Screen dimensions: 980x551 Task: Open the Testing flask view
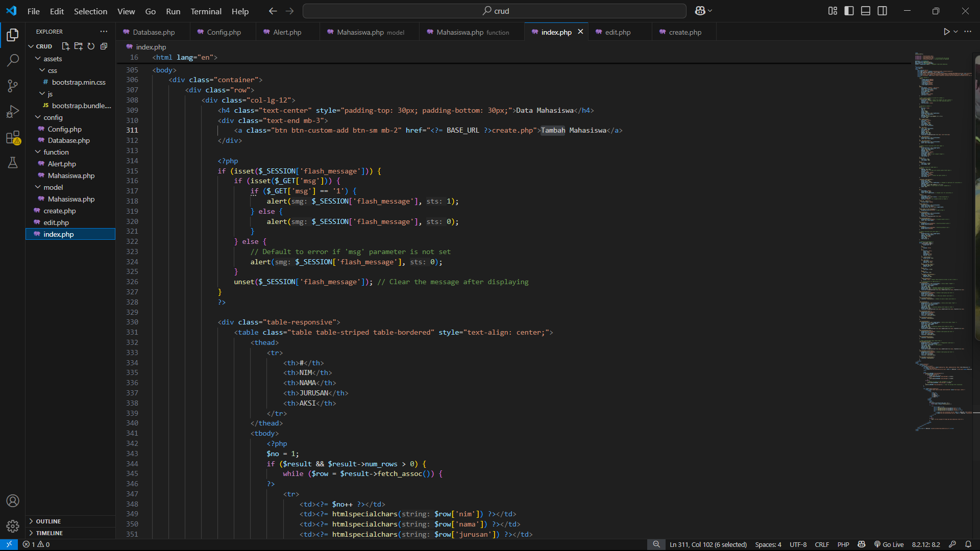pyautogui.click(x=13, y=163)
